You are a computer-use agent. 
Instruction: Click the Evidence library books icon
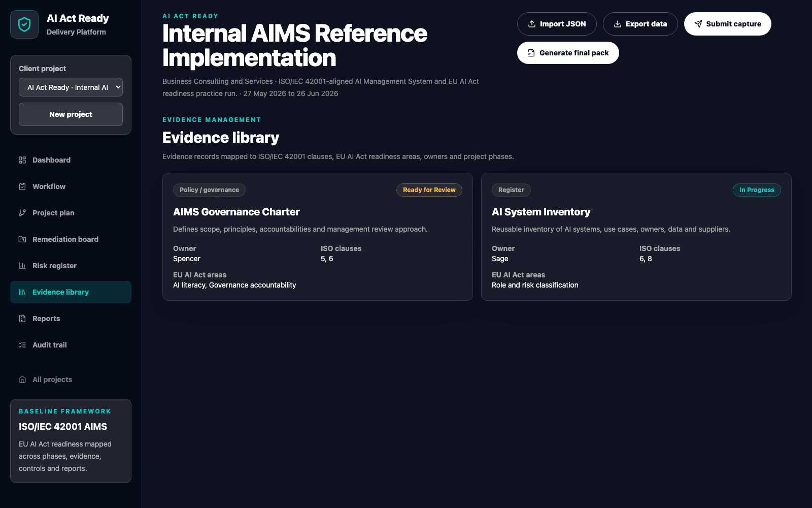[22, 292]
